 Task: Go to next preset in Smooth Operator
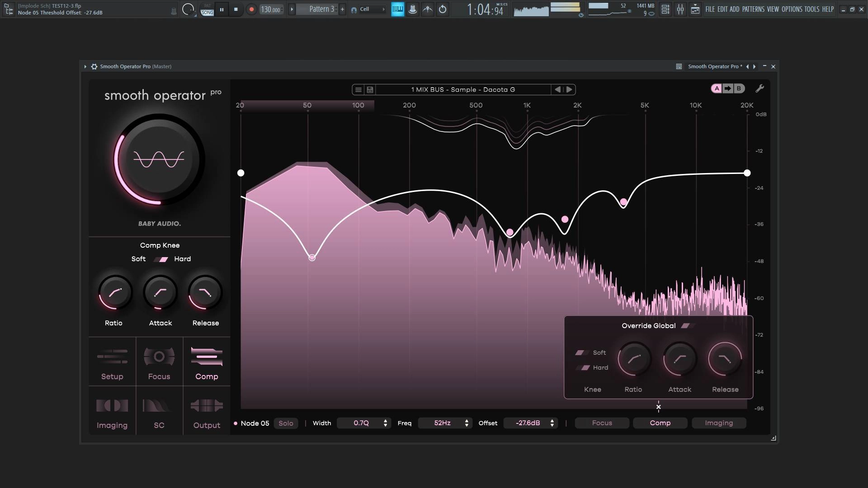(x=569, y=89)
